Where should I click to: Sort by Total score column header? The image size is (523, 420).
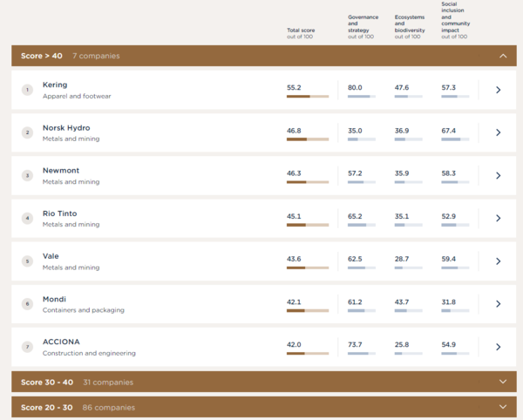pyautogui.click(x=301, y=33)
